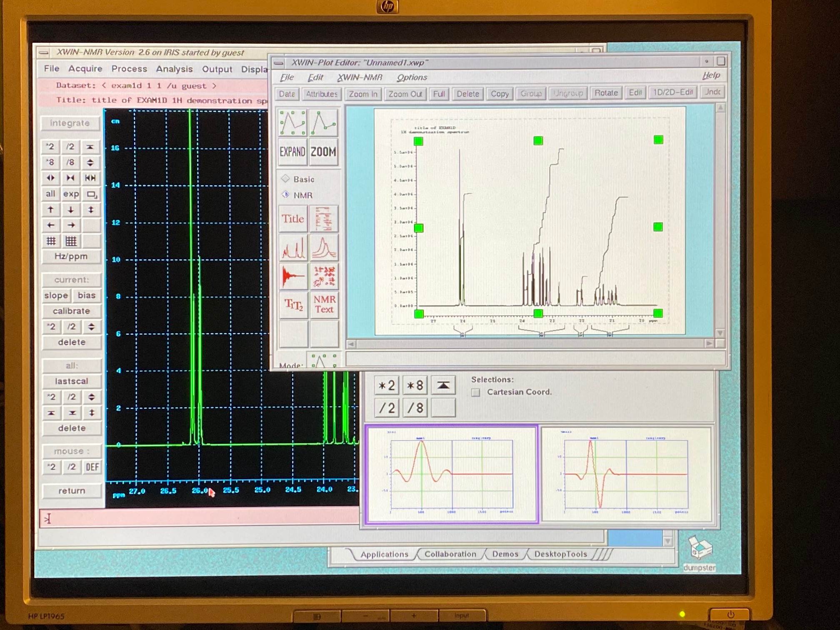Click the bias button

tap(87, 295)
